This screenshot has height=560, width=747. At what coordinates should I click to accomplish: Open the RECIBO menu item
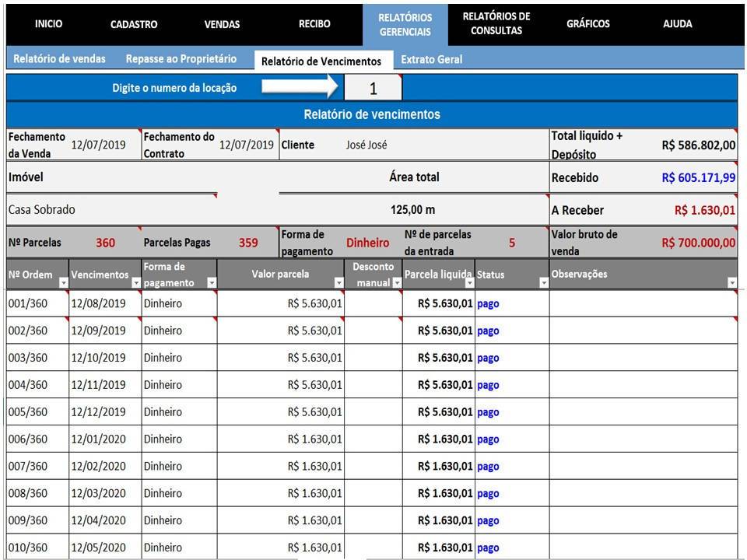pos(314,24)
